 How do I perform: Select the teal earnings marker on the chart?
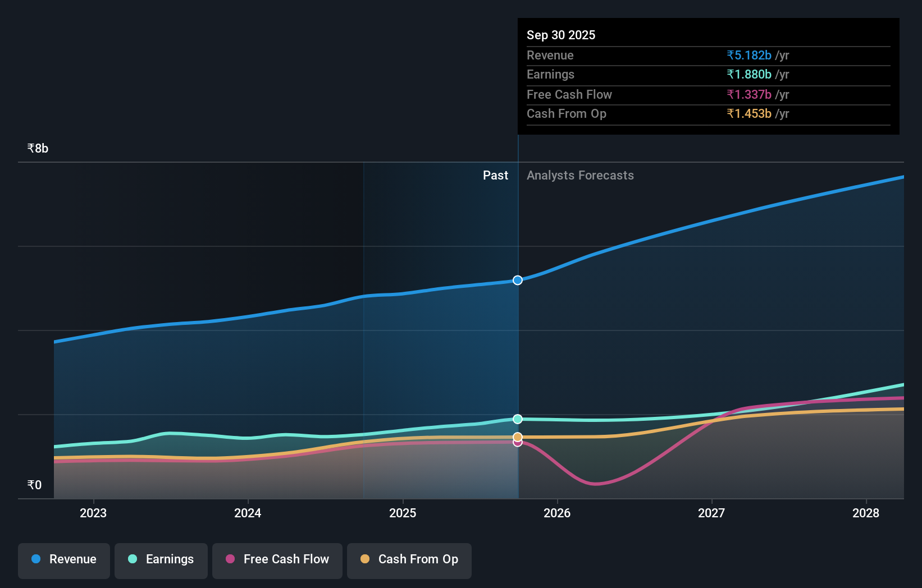517,418
